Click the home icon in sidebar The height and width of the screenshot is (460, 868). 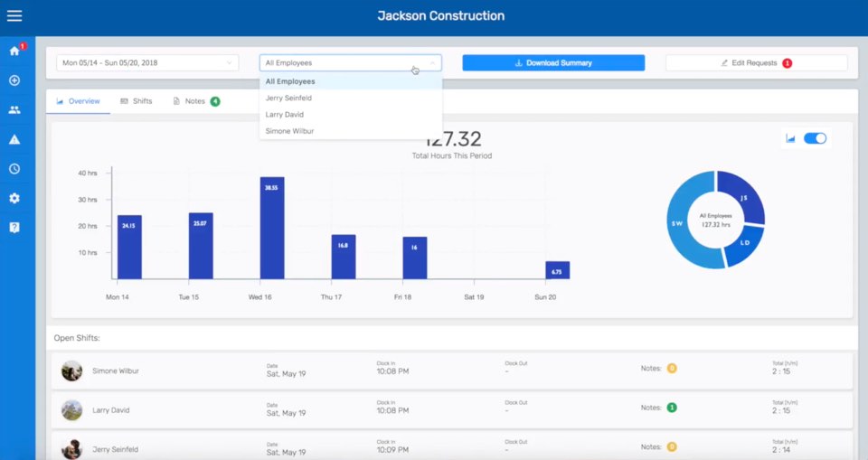(14, 51)
